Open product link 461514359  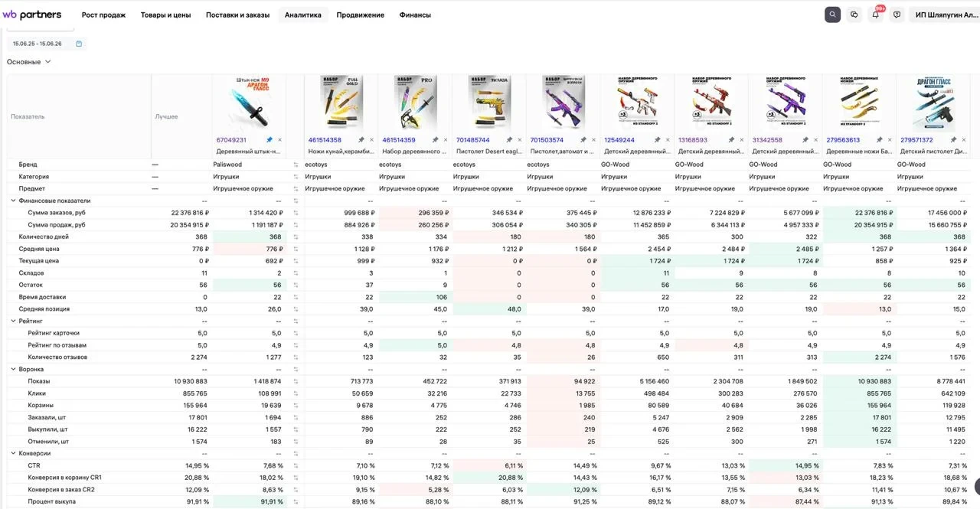pos(399,140)
